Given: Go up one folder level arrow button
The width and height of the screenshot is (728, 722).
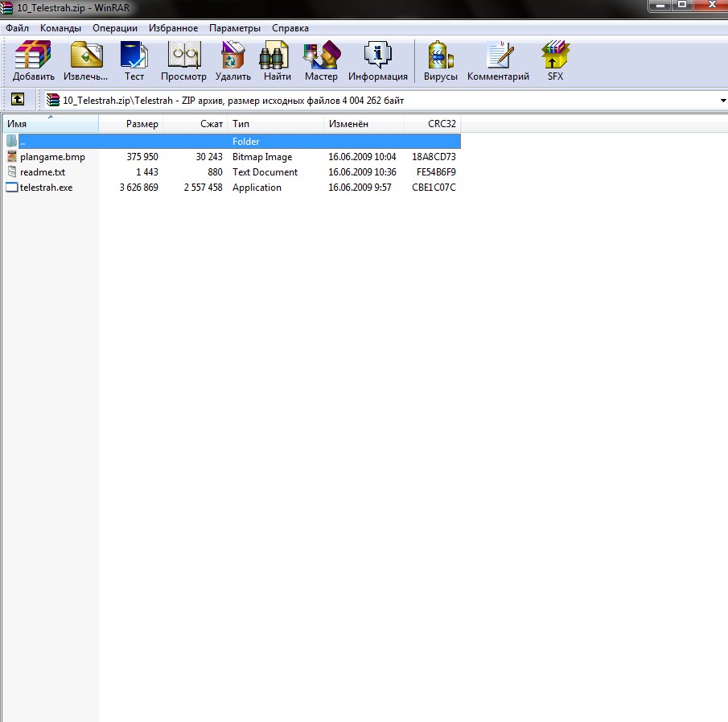Looking at the screenshot, I should [18, 99].
